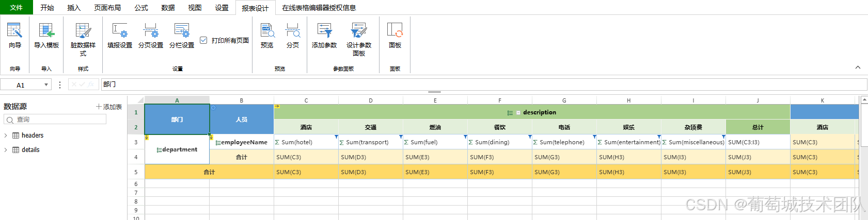Viewport: 868px width, 220px height.
Task: Select the Sum(miscellaneous) cell
Action: coord(693,142)
